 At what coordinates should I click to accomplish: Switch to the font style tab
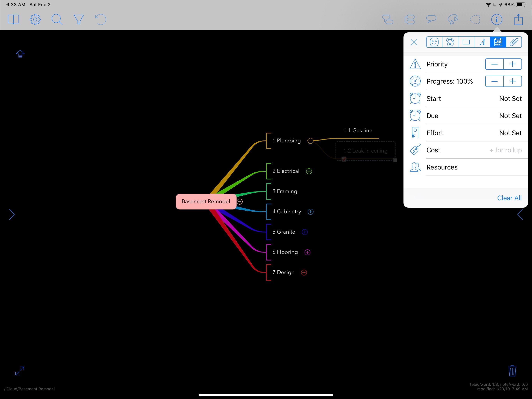pos(482,42)
